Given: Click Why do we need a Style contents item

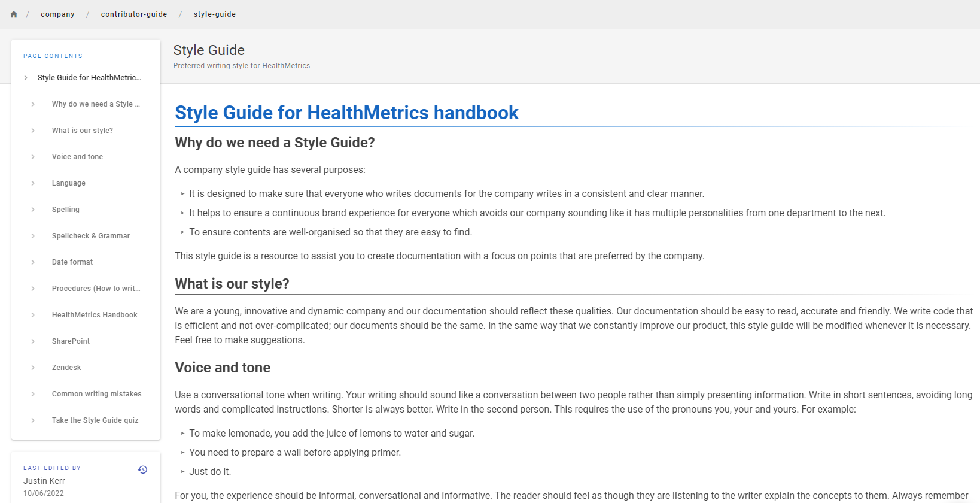Looking at the screenshot, I should point(96,104).
